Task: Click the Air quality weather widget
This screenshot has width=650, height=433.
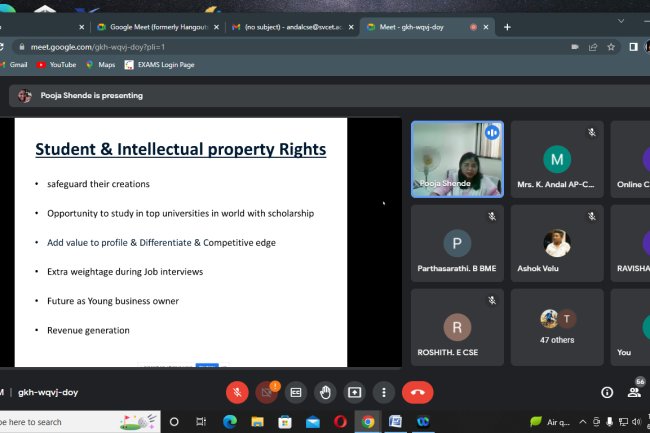Action: tap(550, 422)
